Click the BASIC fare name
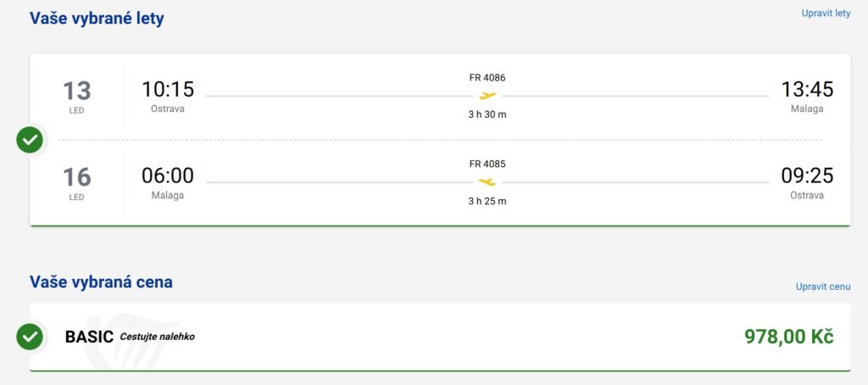 click(x=89, y=337)
